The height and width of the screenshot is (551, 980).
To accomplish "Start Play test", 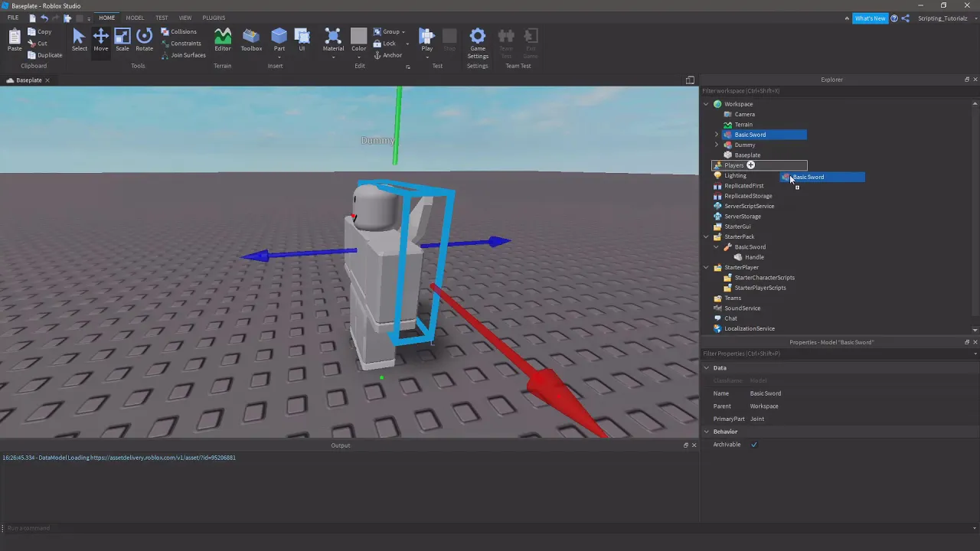I will 426,40.
